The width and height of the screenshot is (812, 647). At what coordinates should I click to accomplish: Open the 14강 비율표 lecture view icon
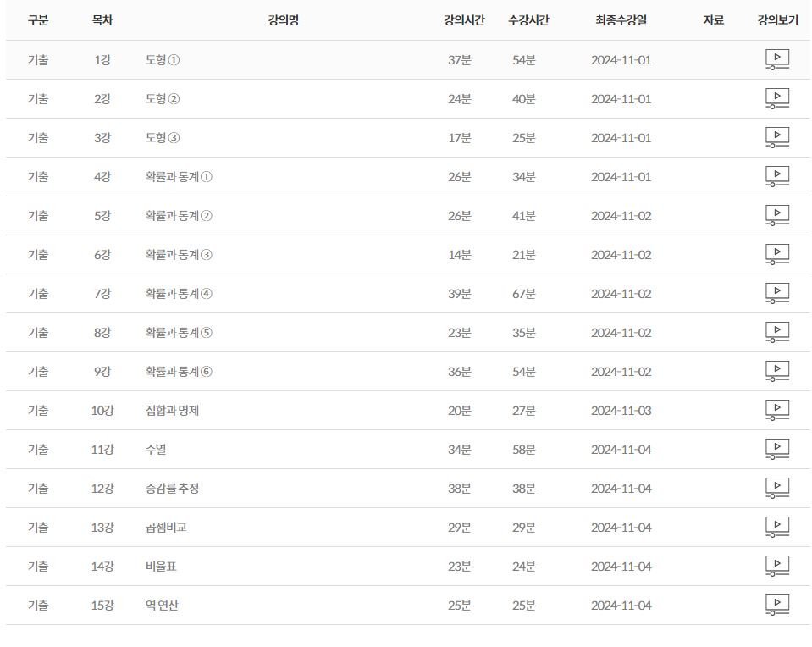point(776,567)
